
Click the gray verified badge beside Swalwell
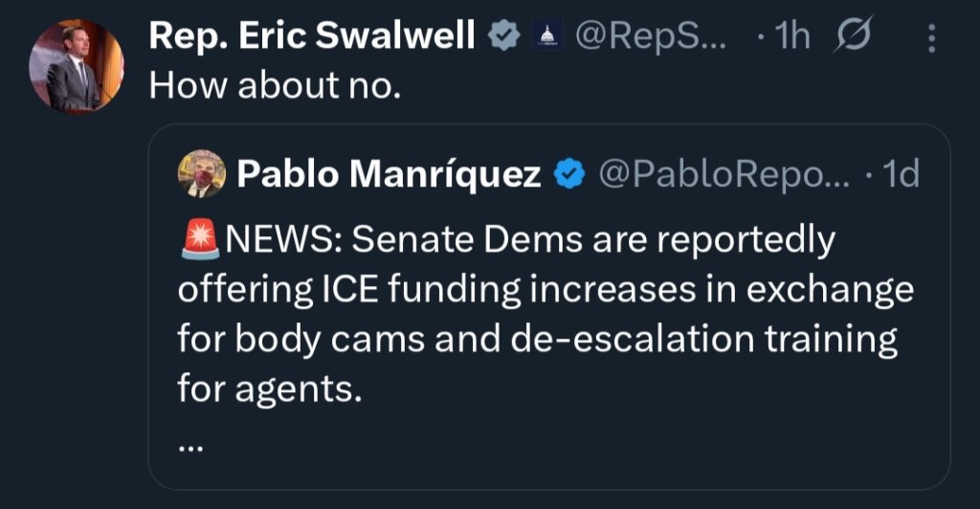pyautogui.click(x=504, y=37)
